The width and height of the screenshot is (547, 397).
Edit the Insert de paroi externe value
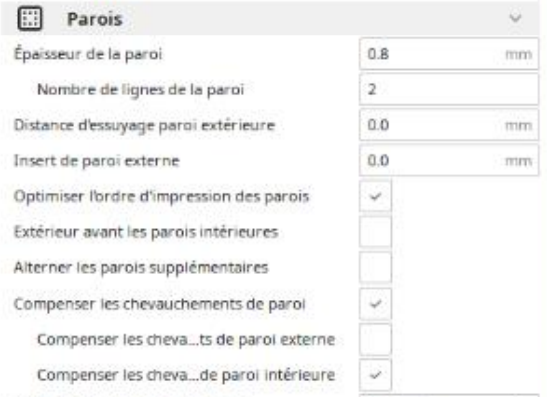(449, 160)
